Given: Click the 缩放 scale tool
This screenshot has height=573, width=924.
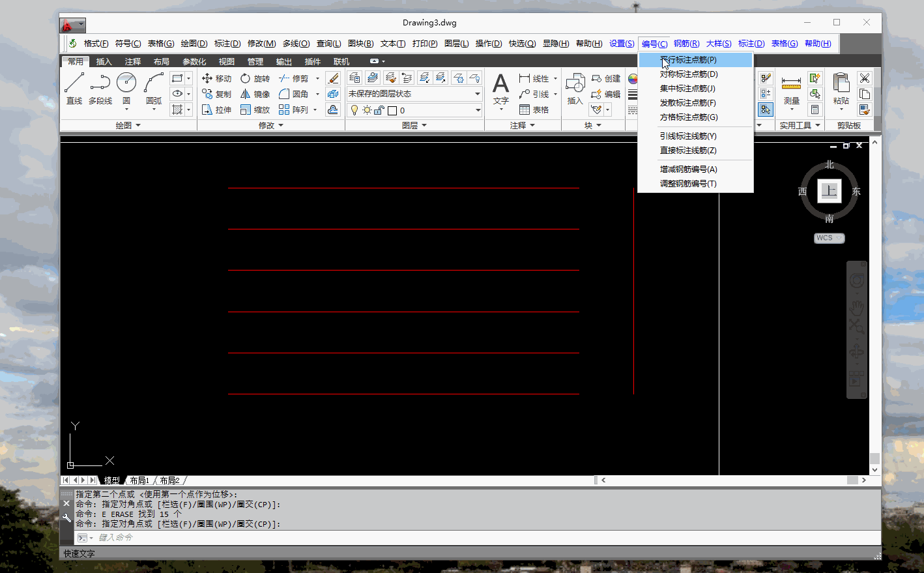Looking at the screenshot, I should pos(255,110).
